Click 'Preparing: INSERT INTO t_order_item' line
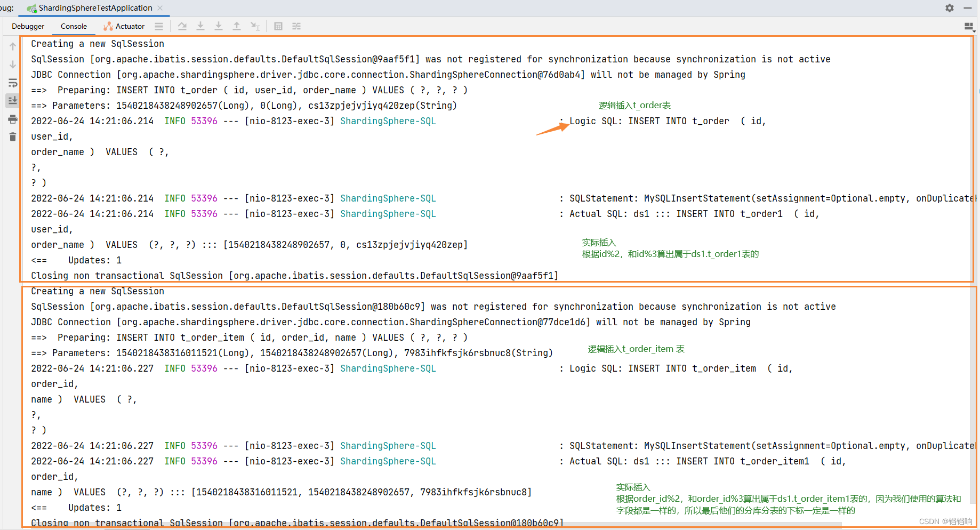Viewport: 980px width, 530px height. click(250, 338)
